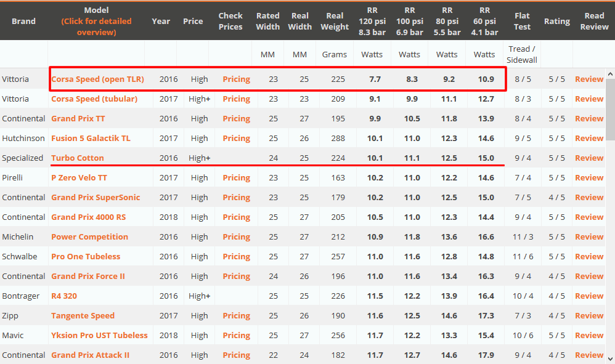Screen dimensions: 615x364
Task: Read Review of R4 320
Action: tap(589, 296)
